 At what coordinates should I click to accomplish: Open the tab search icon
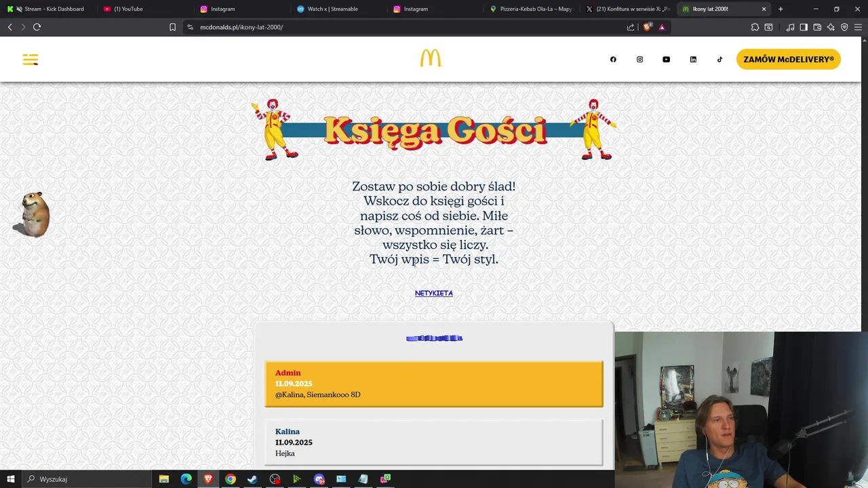point(768,27)
